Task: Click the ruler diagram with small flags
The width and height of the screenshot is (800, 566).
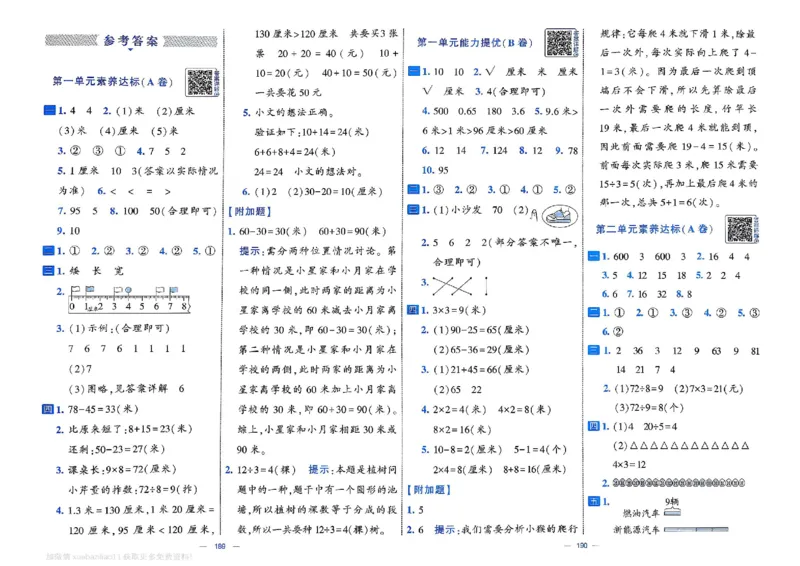Action: click(129, 299)
